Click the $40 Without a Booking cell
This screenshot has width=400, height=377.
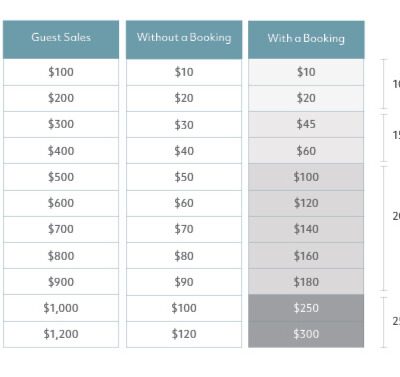[x=184, y=151]
